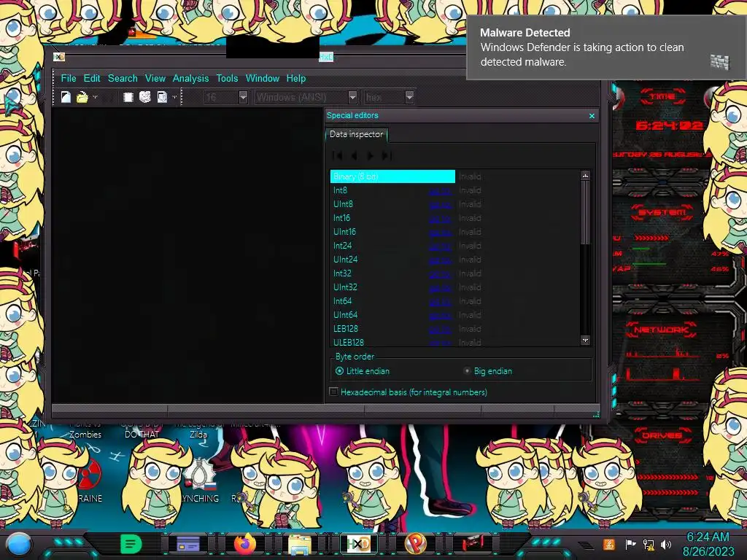The image size is (747, 560).
Task: Show hidden system tray icons
Action: click(586, 545)
